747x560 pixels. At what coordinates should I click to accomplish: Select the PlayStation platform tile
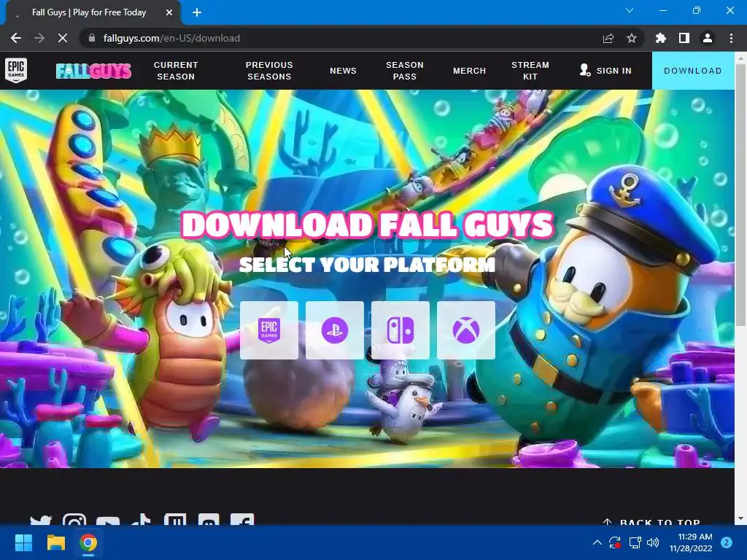pos(334,330)
